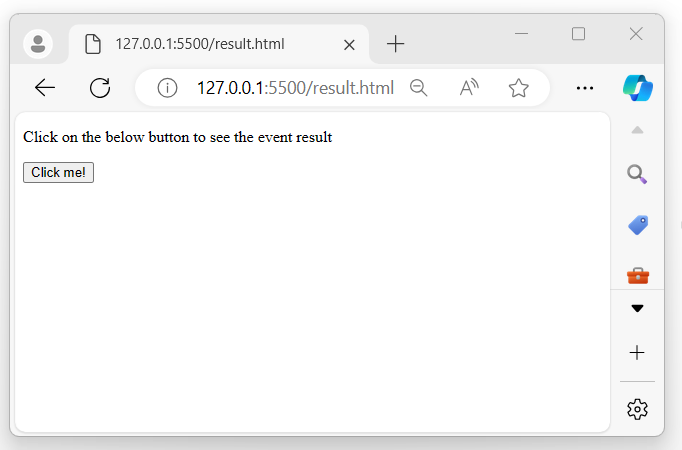Launch Copilot from the toolbar

638,88
